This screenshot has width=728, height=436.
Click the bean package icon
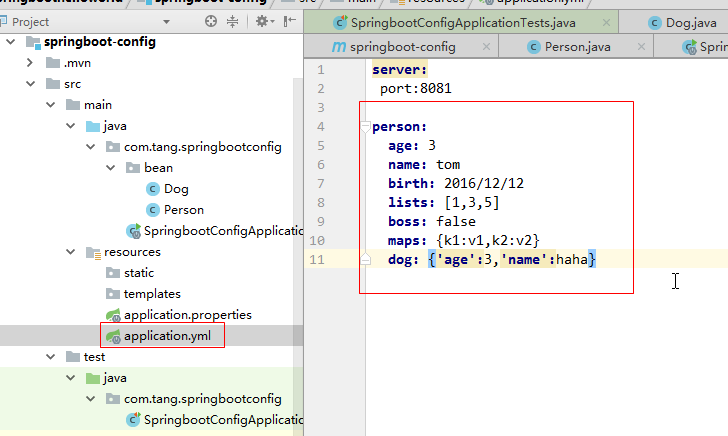point(133,168)
